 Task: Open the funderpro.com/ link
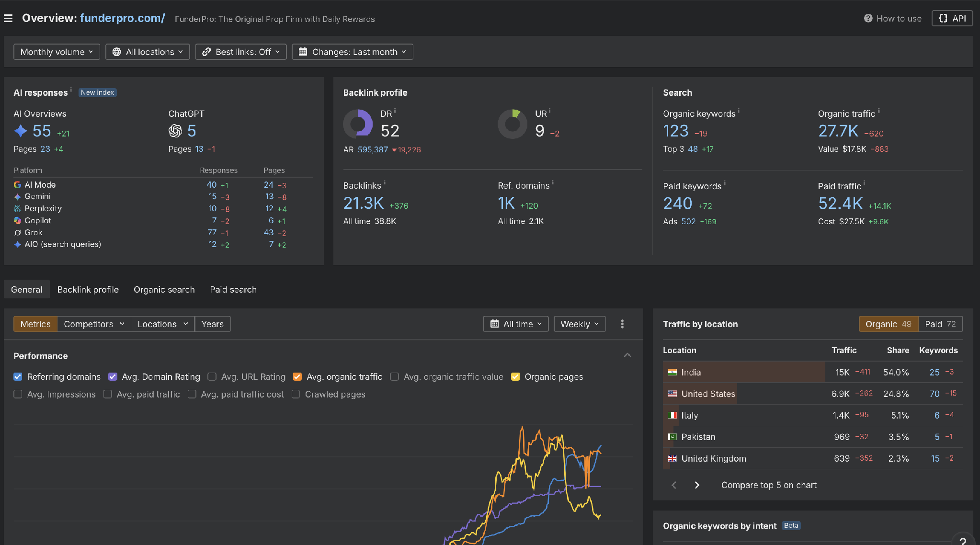[x=122, y=18]
